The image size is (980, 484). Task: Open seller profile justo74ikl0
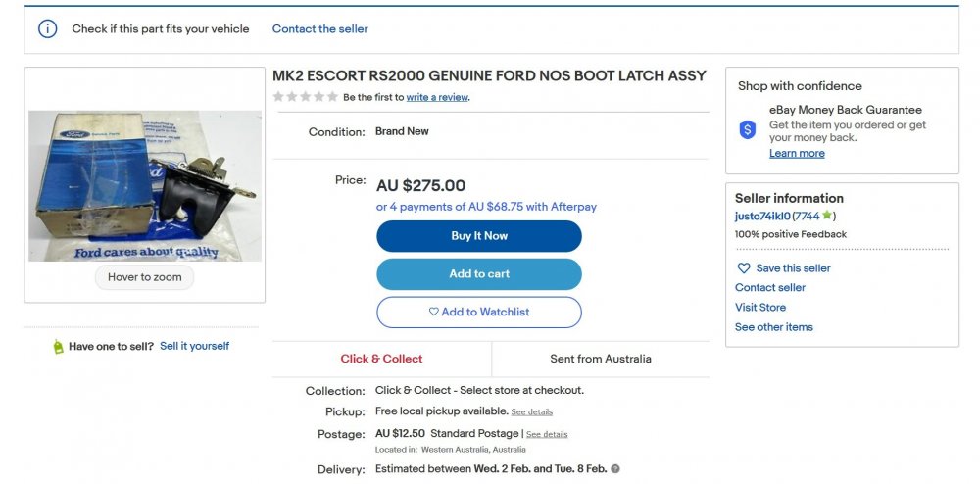(x=762, y=217)
